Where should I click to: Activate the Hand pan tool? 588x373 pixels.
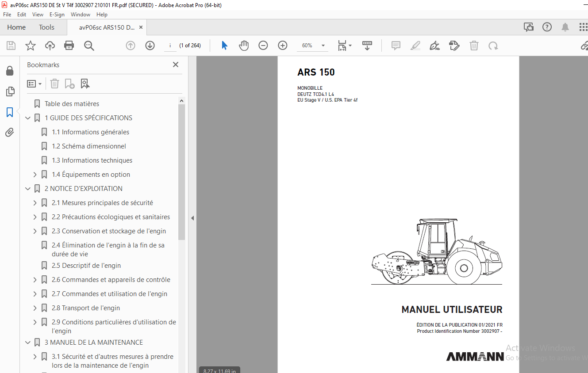pos(244,46)
